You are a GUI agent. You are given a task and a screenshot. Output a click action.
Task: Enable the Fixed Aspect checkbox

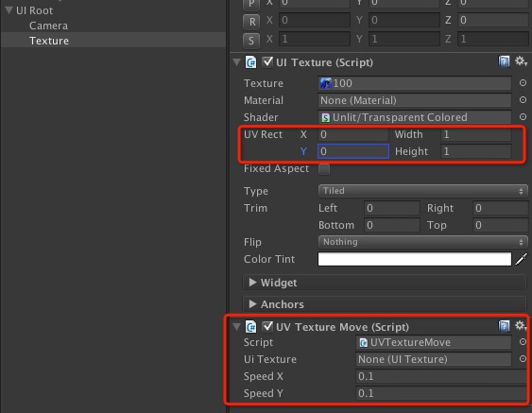point(324,168)
